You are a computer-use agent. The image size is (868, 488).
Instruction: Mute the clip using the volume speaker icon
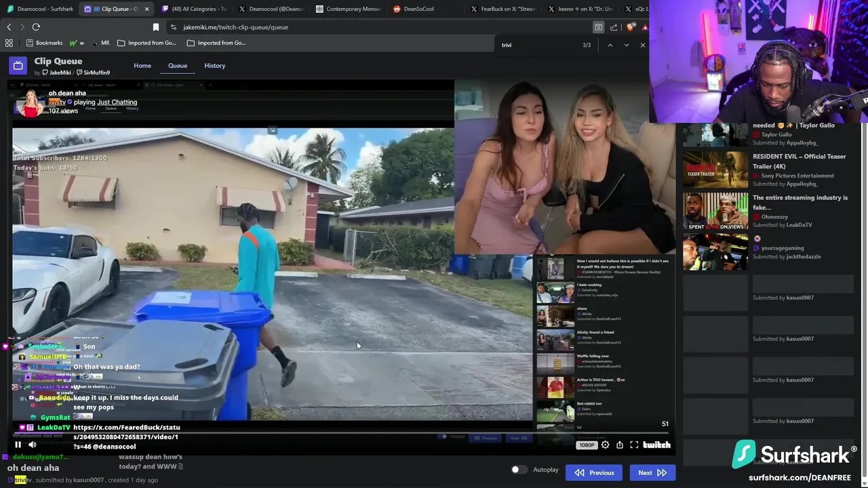(33, 445)
